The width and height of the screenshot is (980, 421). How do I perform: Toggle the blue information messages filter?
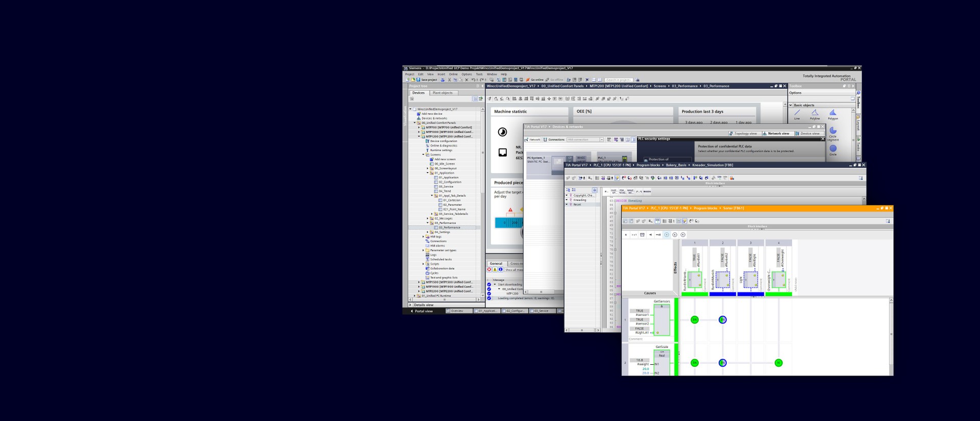(x=501, y=270)
